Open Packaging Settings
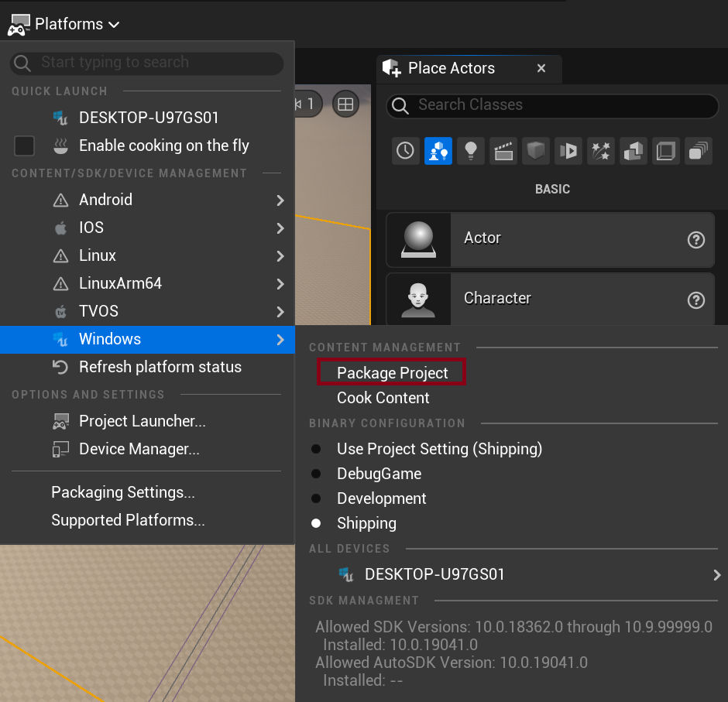This screenshot has width=728, height=702. (x=122, y=492)
